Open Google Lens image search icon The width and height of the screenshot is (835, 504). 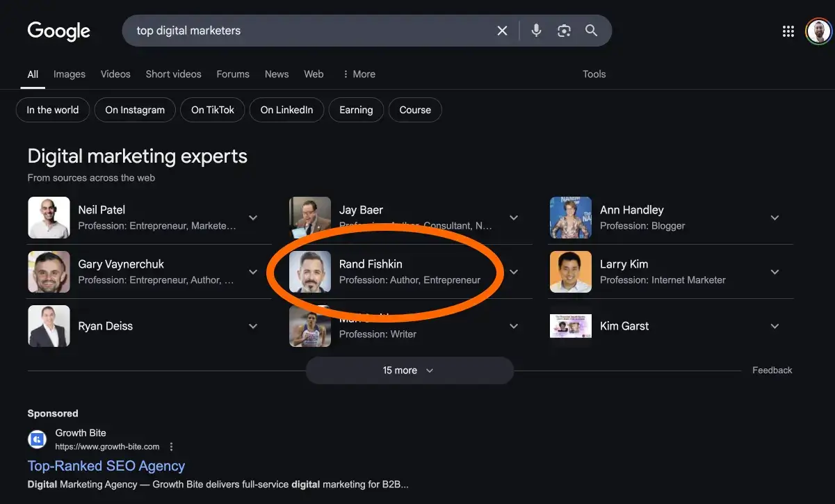[564, 31]
